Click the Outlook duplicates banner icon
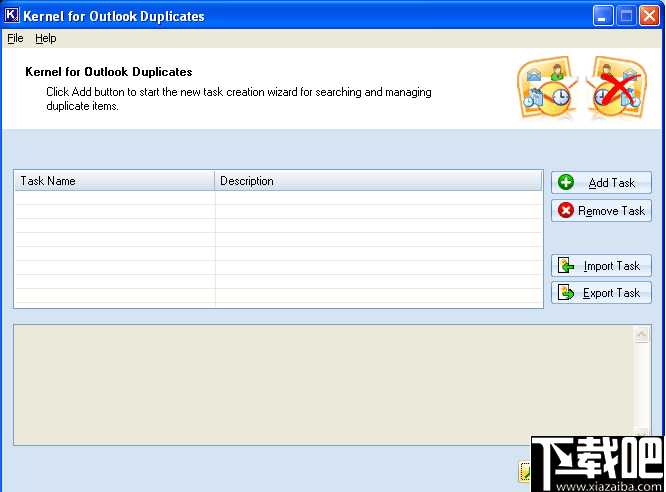The height and width of the screenshot is (492, 666). (548, 88)
